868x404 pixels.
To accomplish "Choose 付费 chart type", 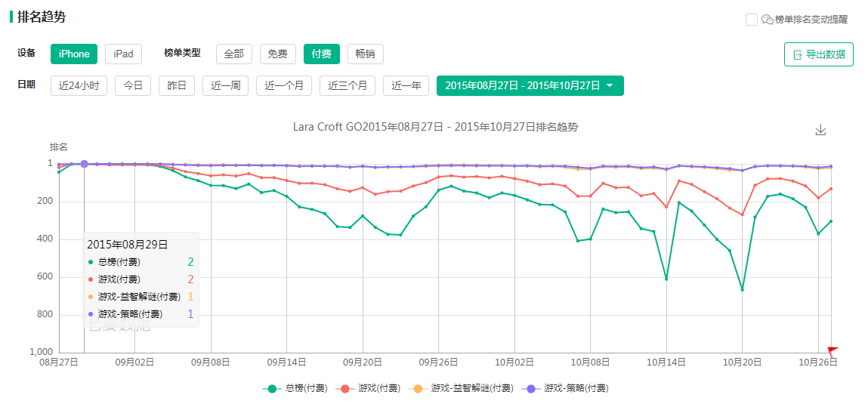I will (x=322, y=54).
